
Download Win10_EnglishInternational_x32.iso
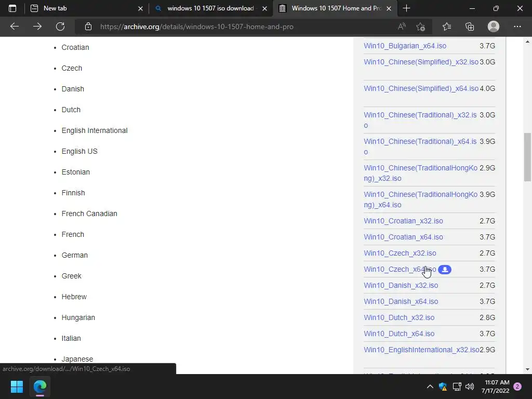pyautogui.click(x=421, y=350)
